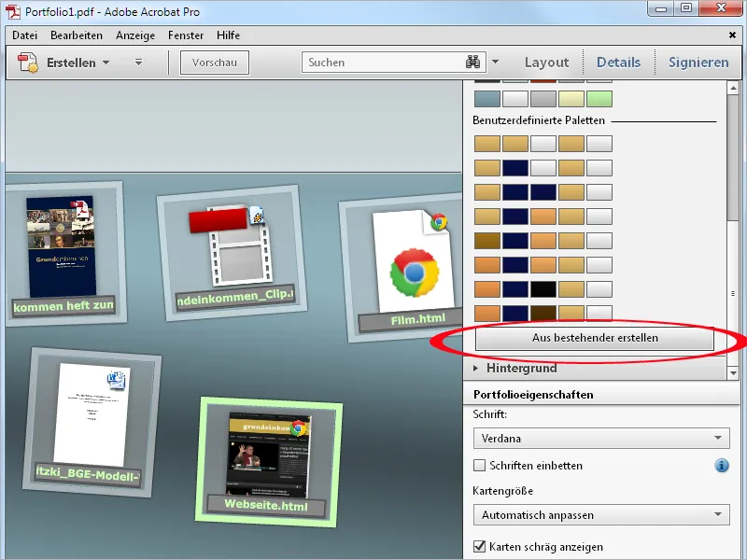The height and width of the screenshot is (560, 747).
Task: Open the search options dropdown arrow
Action: [x=496, y=62]
